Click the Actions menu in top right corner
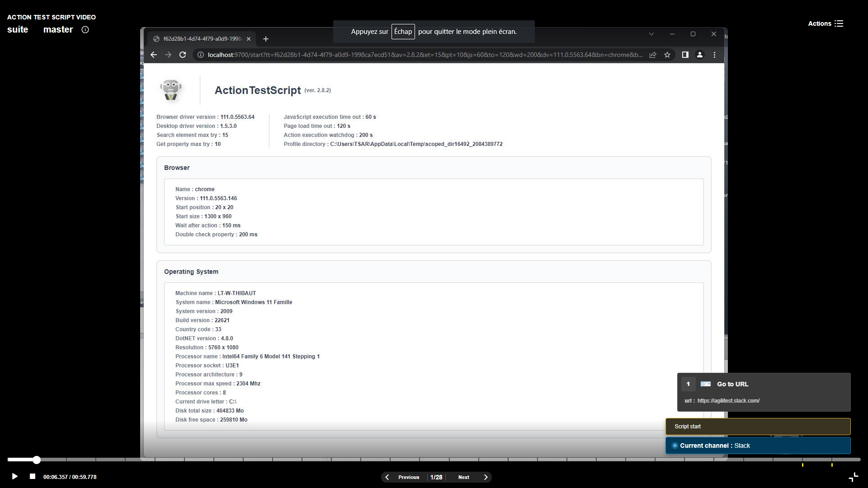Viewport: 868px width, 488px height. pos(825,23)
